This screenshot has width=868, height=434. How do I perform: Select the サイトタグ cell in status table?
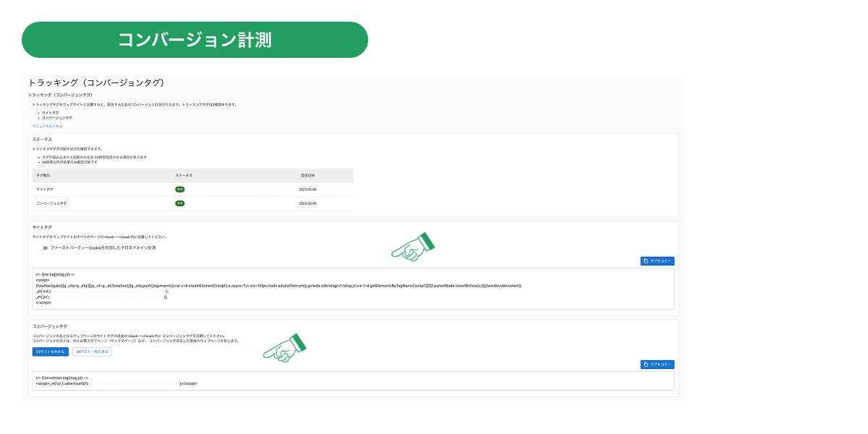pyautogui.click(x=45, y=190)
